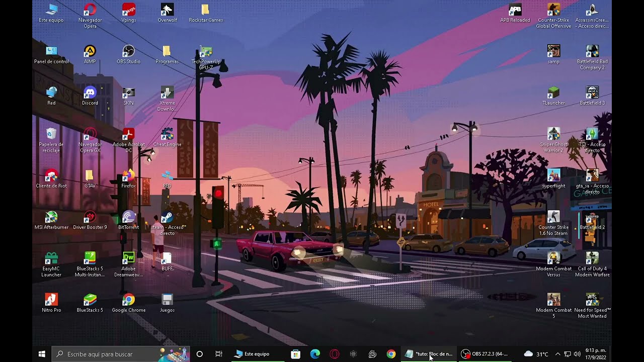This screenshot has height=362, width=644.
Task: Select the TLauncher icon
Action: (x=553, y=96)
